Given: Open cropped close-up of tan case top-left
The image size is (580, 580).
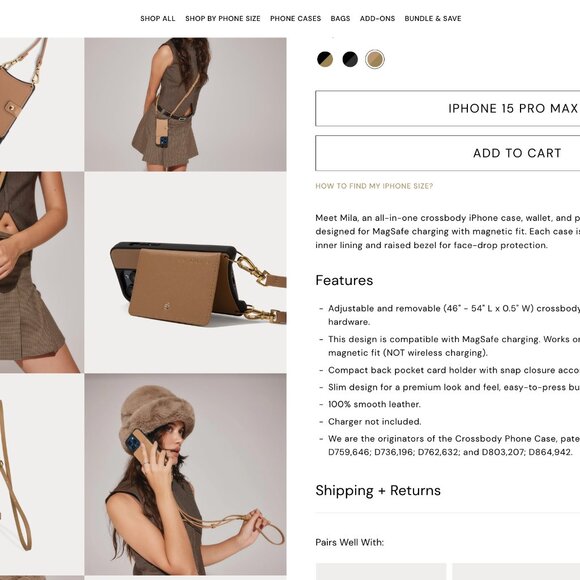Looking at the screenshot, I should pyautogui.click(x=42, y=104).
